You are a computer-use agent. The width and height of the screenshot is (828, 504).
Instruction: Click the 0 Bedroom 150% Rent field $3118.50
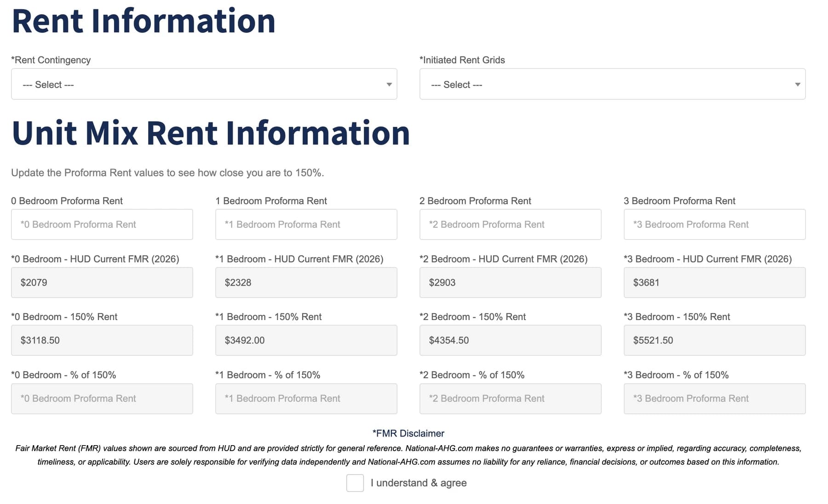102,340
